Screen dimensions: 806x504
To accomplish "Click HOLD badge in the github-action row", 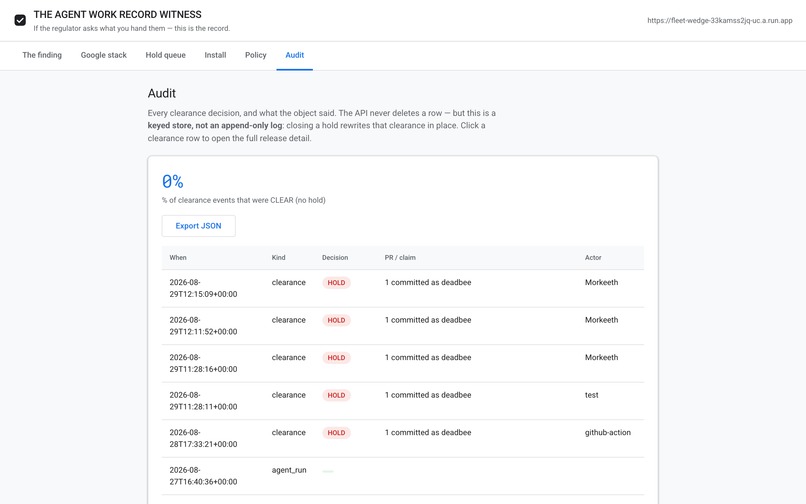I will pyautogui.click(x=336, y=433).
